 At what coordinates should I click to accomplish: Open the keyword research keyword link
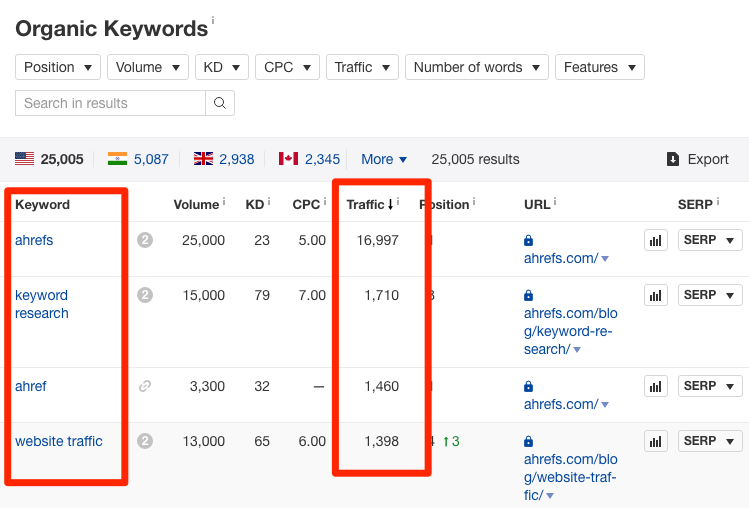42,304
